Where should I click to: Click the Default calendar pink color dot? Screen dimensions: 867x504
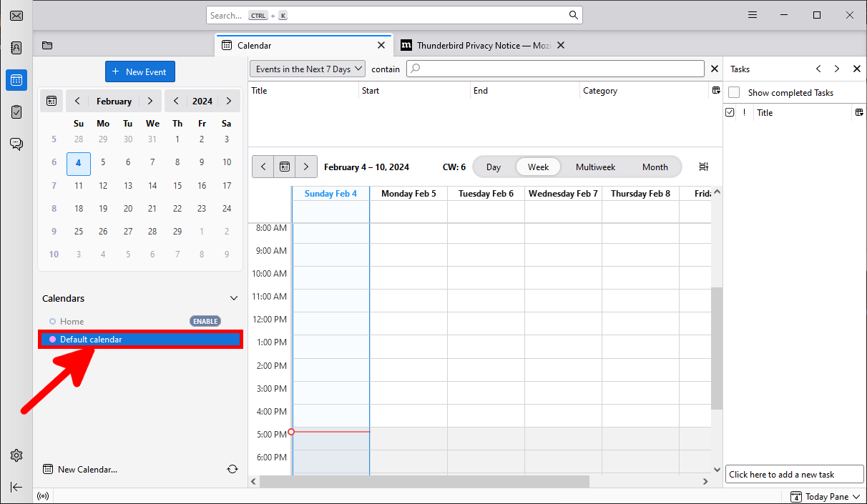(x=52, y=339)
